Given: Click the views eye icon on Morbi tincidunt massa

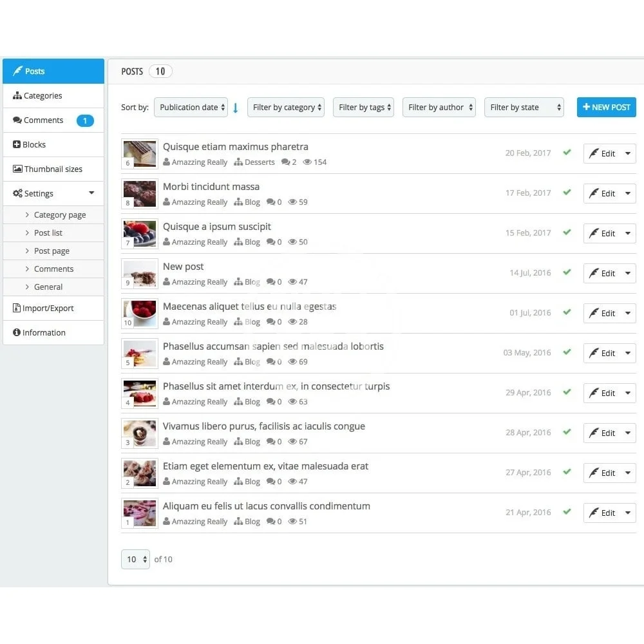Looking at the screenshot, I should (x=292, y=202).
